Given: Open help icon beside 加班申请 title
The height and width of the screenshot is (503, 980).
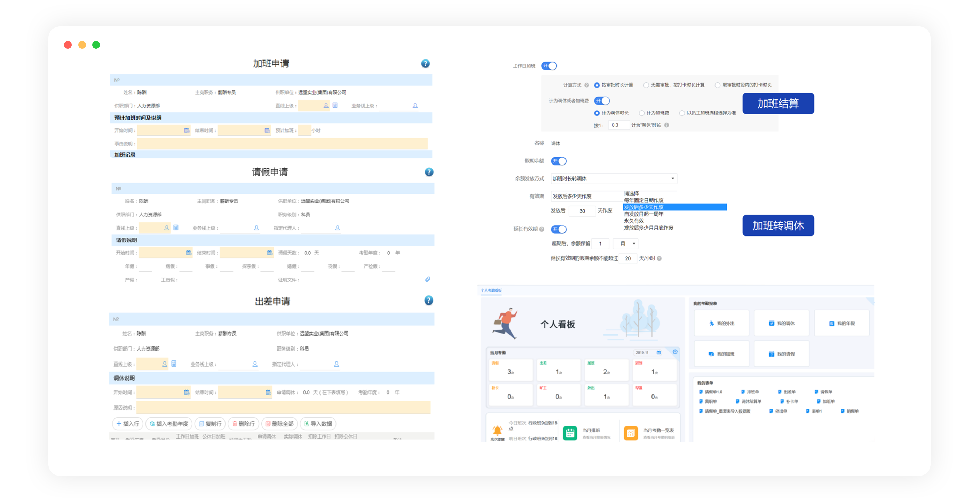Looking at the screenshot, I should (425, 64).
